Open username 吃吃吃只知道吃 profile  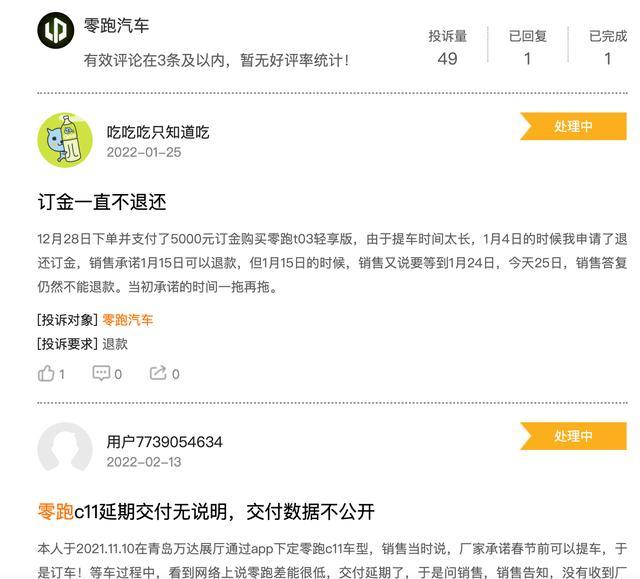click(x=158, y=132)
